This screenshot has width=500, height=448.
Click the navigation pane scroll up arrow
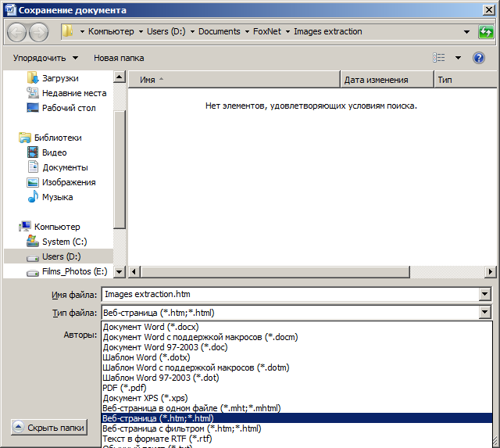(x=120, y=77)
